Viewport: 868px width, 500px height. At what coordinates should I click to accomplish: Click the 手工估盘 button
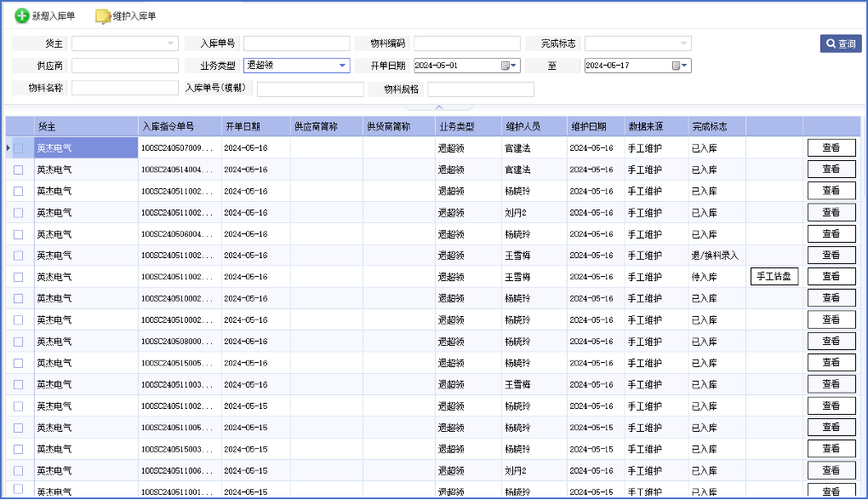coord(774,276)
